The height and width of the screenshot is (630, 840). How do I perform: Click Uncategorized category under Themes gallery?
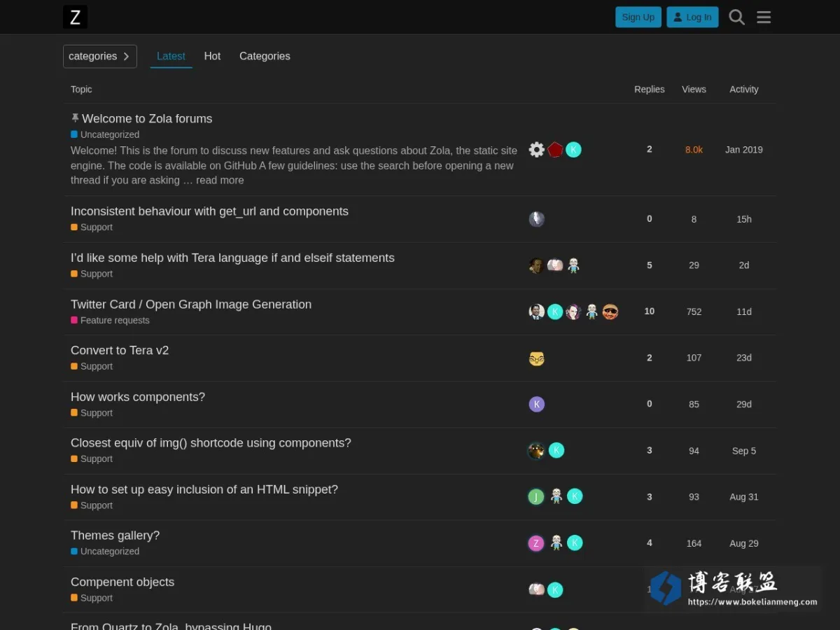click(x=105, y=552)
